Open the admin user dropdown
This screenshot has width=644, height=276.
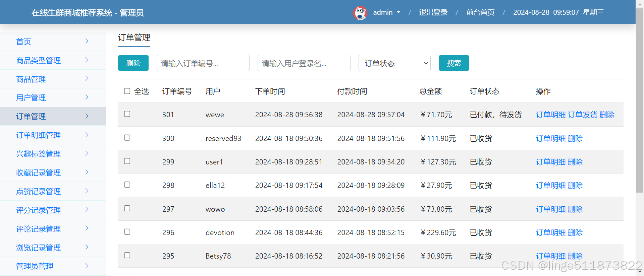click(387, 12)
